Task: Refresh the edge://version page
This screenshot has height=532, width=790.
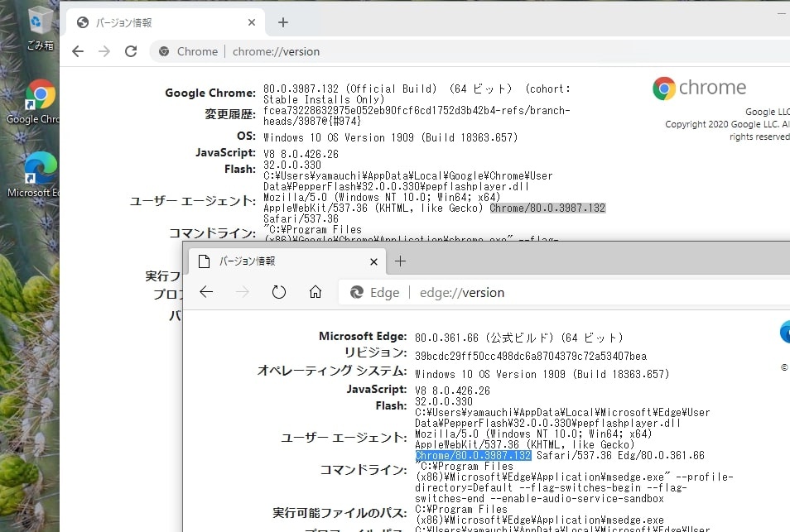Action: click(x=278, y=292)
